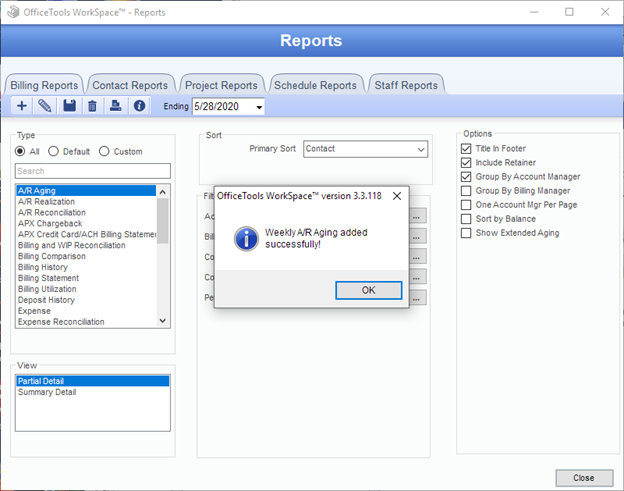Close the version 3.3.118 message dialog
This screenshot has width=624, height=491.
coord(397,196)
